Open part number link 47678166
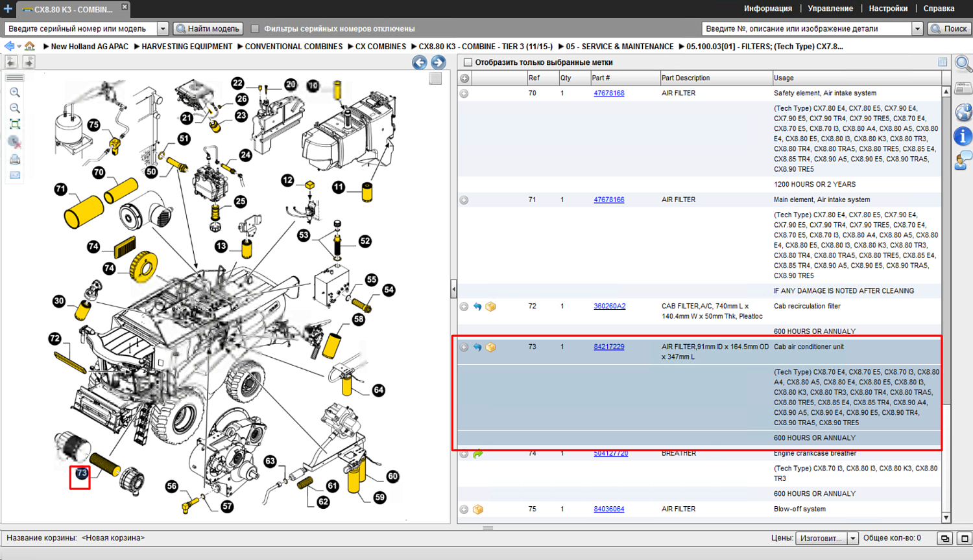Screen dimensions: 973x560 (609, 200)
